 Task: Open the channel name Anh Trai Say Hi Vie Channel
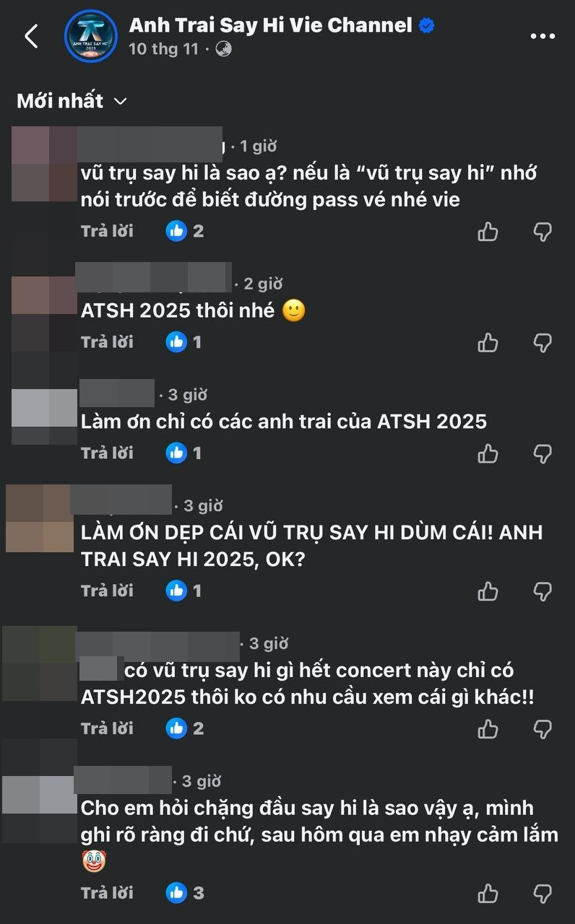pyautogui.click(x=271, y=25)
